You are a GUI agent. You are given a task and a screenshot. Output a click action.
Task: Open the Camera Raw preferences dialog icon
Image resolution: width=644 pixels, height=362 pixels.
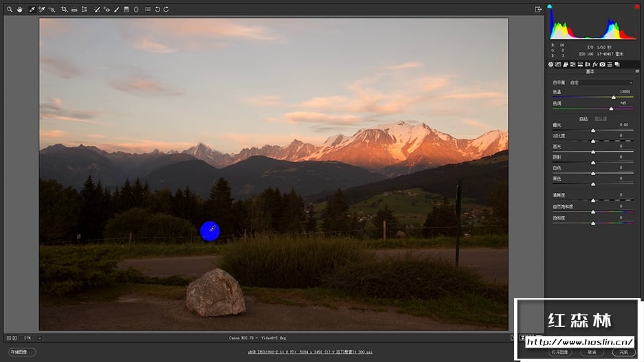148,9
